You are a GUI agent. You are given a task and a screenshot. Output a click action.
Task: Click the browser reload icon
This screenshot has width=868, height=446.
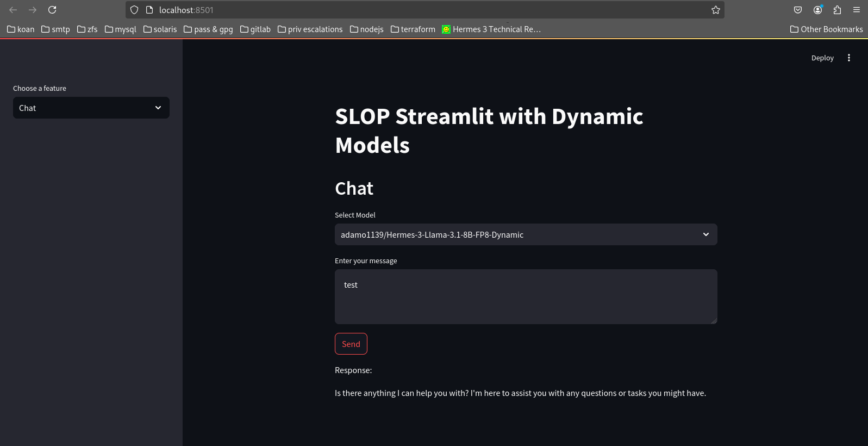point(52,10)
